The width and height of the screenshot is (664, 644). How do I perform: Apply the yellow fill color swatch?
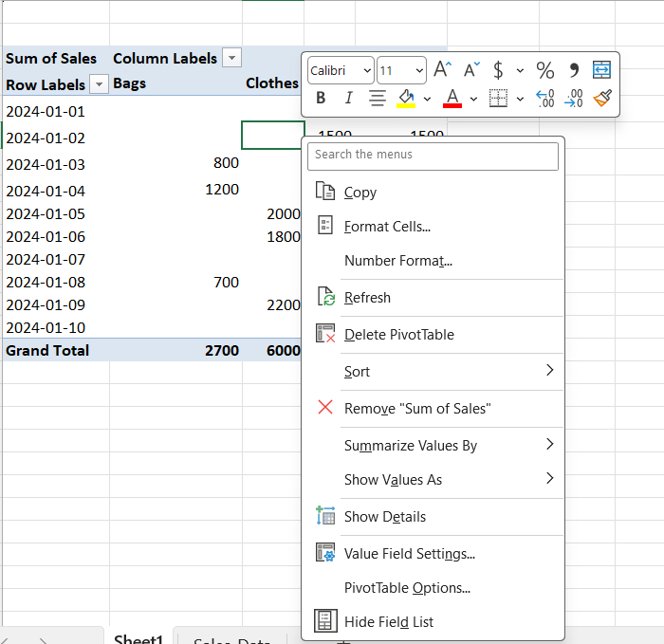click(405, 98)
